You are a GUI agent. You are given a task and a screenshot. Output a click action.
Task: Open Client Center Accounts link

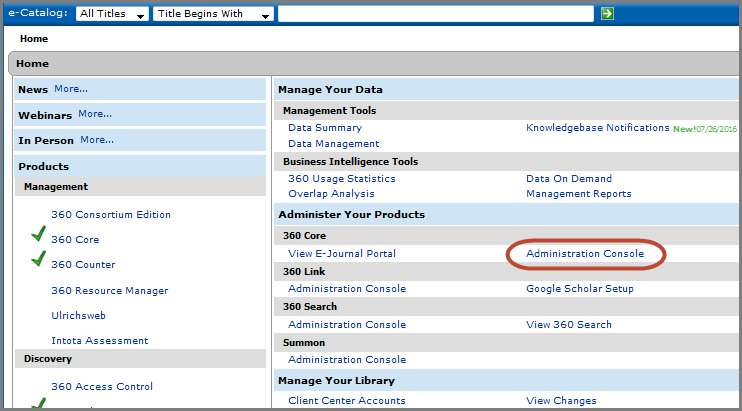(347, 401)
